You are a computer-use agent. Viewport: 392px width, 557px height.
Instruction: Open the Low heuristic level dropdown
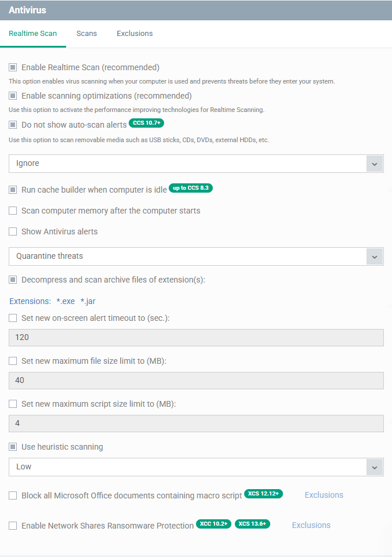pos(196,467)
